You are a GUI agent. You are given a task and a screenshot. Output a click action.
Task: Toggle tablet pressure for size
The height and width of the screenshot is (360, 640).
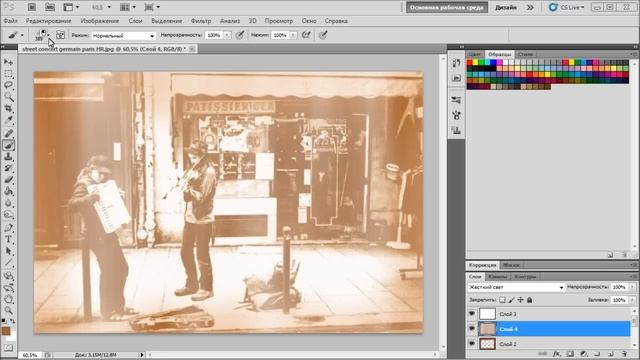click(323, 35)
